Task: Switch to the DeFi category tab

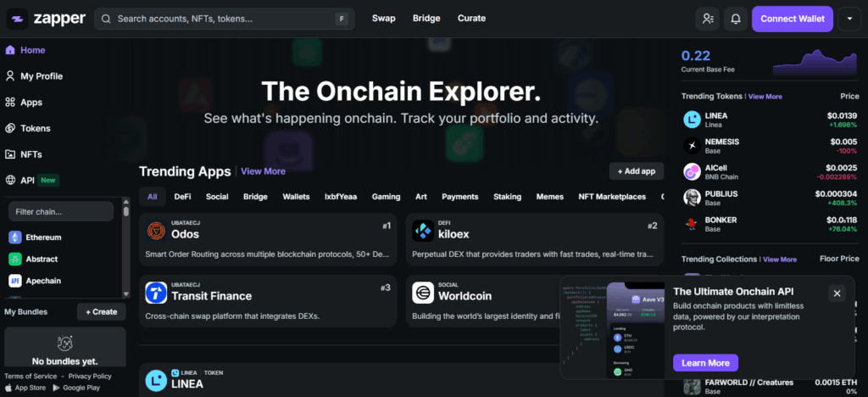Action: [182, 197]
